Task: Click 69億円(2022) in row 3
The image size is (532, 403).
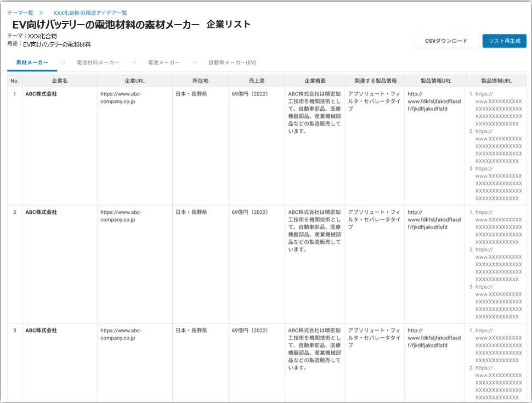Action: pyautogui.click(x=250, y=331)
